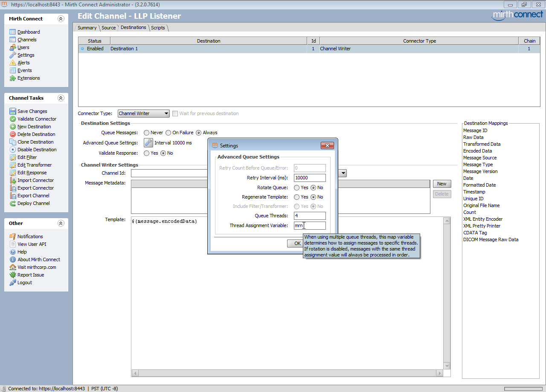Click the Clone Destination icon
Screen dimensions: 546x392
(x=13, y=142)
